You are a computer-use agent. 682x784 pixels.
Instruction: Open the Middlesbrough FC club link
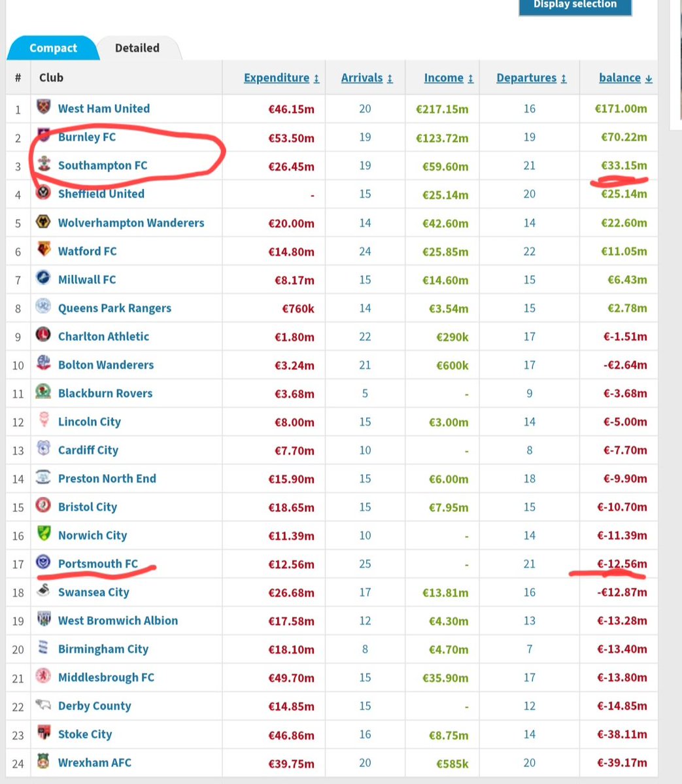pyautogui.click(x=106, y=677)
